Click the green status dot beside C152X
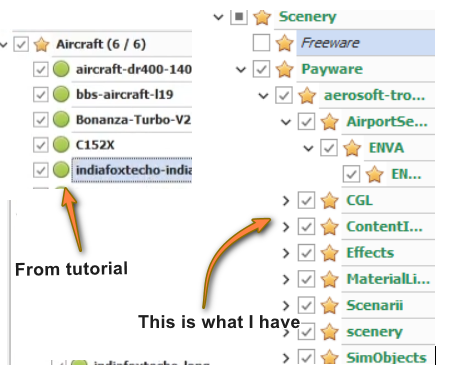Screen dimensions: 454x370 [x=61, y=144]
